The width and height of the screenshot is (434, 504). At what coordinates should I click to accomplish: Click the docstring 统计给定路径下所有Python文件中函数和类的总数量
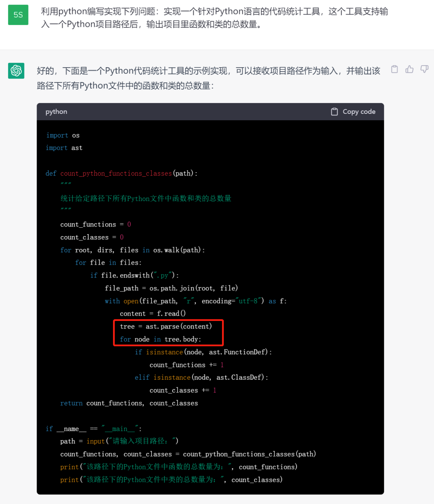(146, 198)
